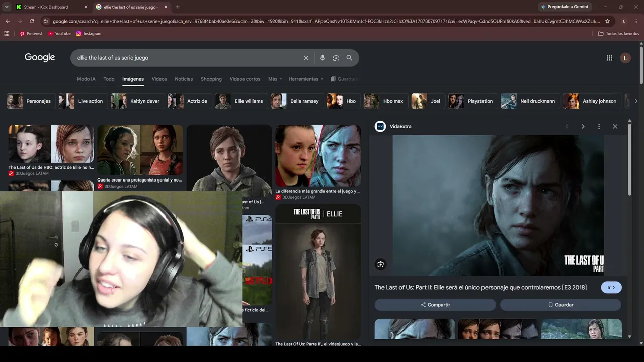Open the Pinterest bookmark

click(31, 34)
